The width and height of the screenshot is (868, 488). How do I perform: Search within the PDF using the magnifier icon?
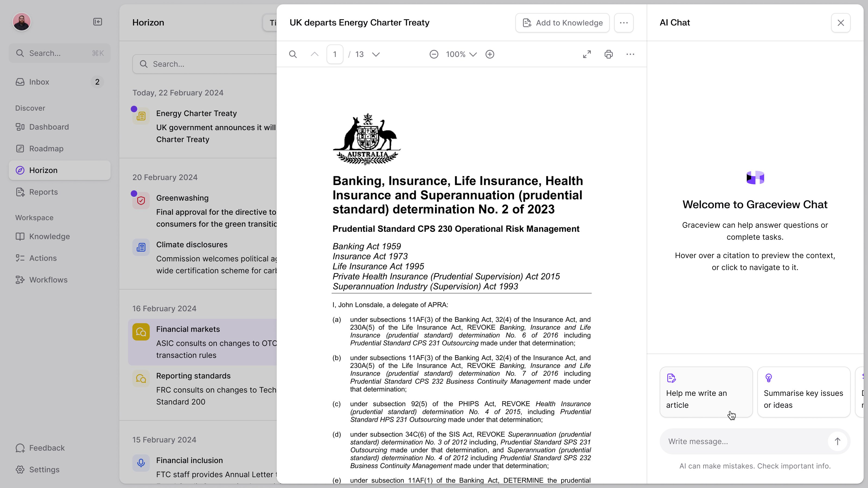point(293,54)
